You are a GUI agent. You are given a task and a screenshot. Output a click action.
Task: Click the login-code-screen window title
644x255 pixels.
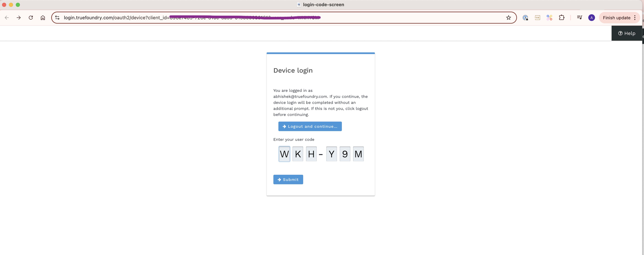(x=323, y=4)
